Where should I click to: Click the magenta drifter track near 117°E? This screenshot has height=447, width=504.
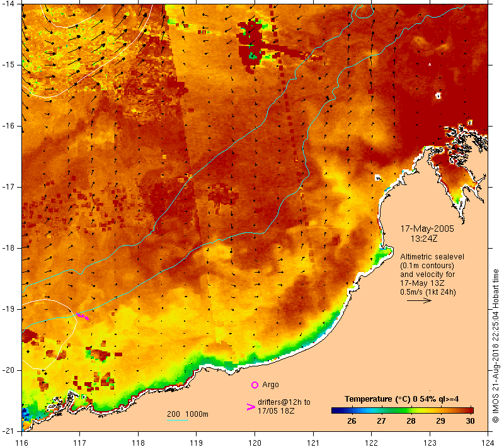click(83, 316)
